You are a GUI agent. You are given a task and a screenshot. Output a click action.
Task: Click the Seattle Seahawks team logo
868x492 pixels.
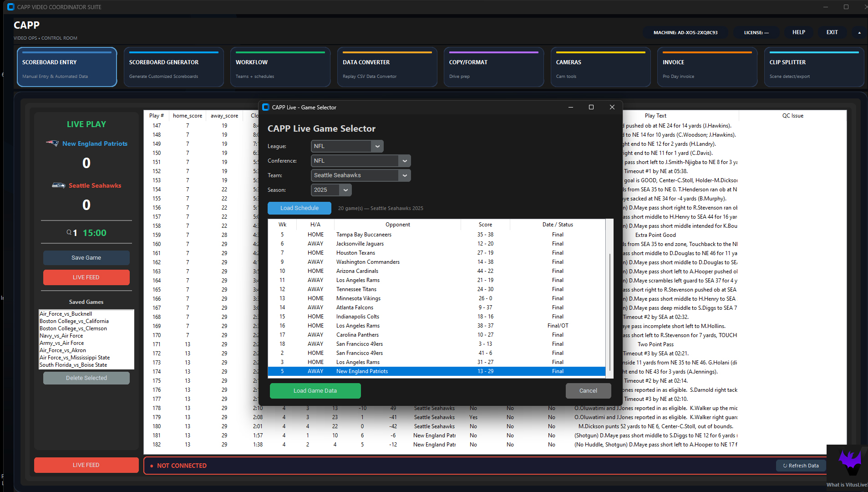click(59, 185)
